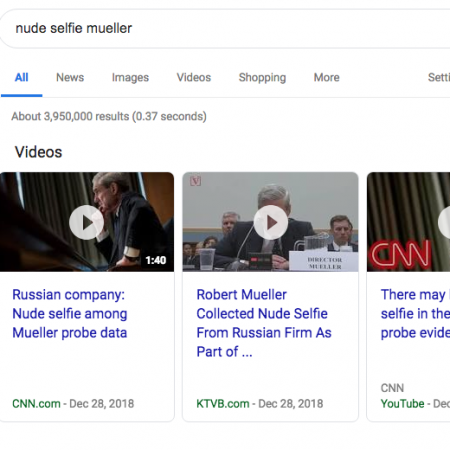Select the All results tab
Screen dimensions: 450x450
coord(21,77)
